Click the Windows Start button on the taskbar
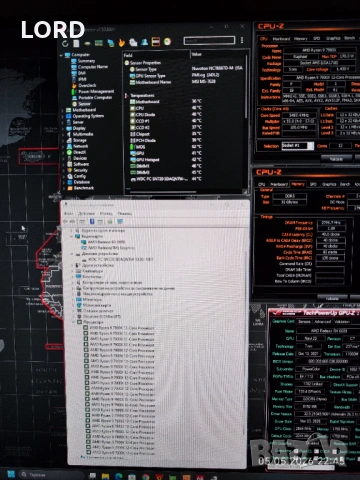The height and width of the screenshot is (480, 360). coord(11,474)
